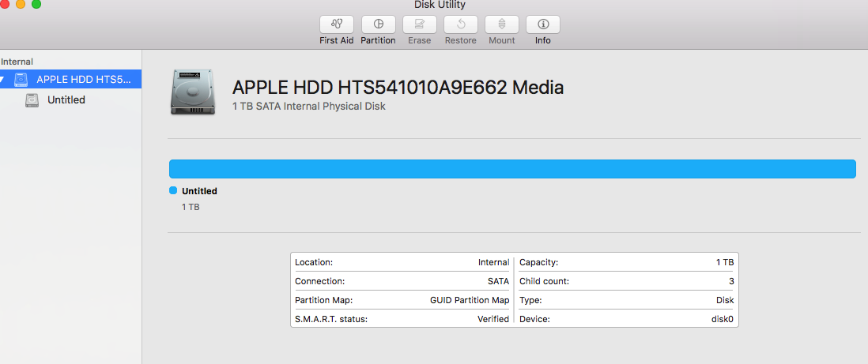This screenshot has height=364, width=868.
Task: Collapse the APPLE HDD disclosure triangle
Action: coord(3,80)
